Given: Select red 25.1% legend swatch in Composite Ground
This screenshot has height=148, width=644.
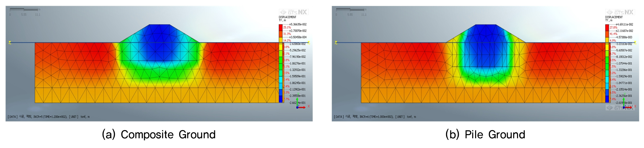Looking at the screenshot, I should (281, 28).
